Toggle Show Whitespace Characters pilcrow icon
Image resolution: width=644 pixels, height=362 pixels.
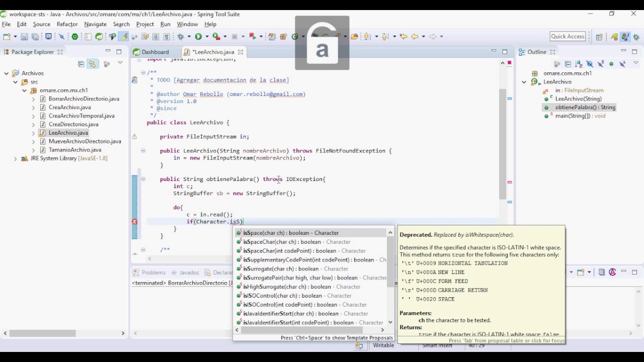(167, 36)
